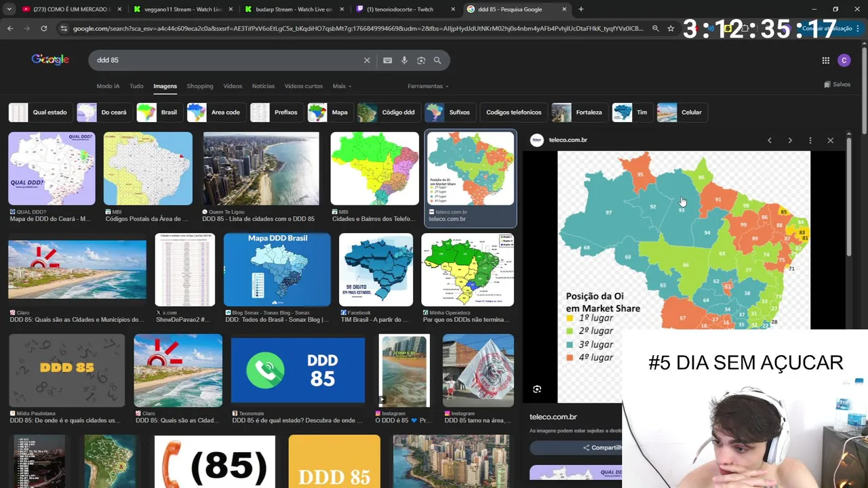Select the Vídeos curtos tab
This screenshot has width=868, height=488.
[x=304, y=86]
